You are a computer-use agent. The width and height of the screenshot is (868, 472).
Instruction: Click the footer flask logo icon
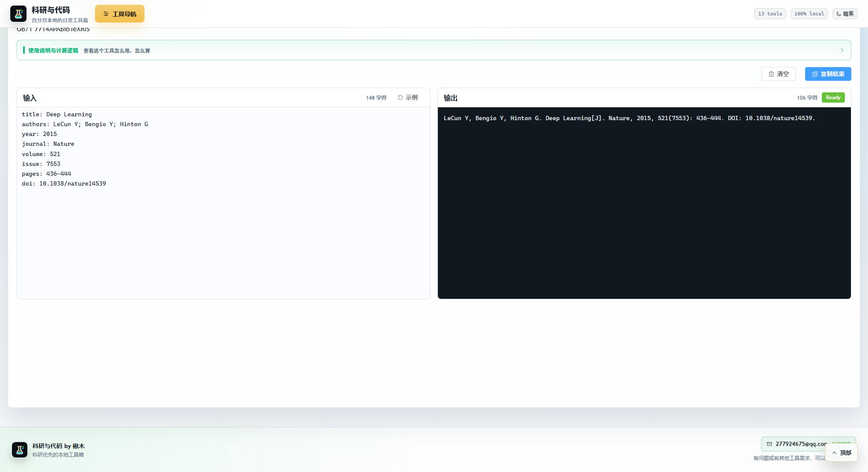click(20, 450)
